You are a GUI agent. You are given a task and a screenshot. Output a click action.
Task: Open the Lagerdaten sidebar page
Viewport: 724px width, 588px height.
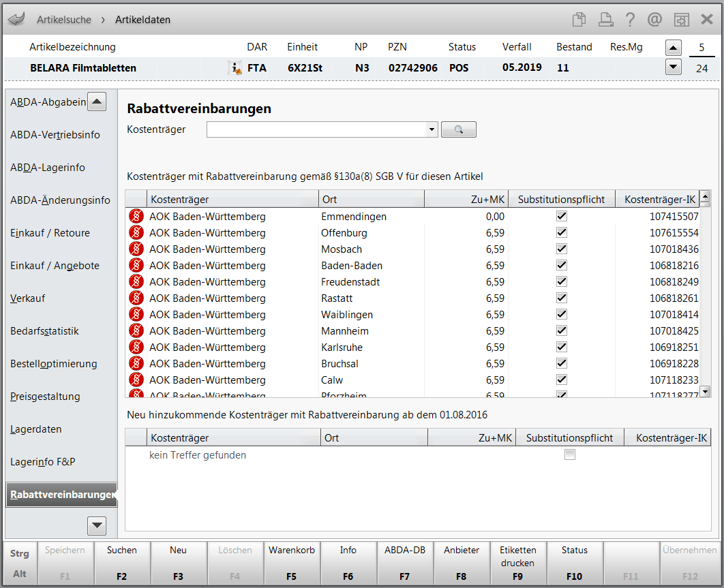click(36, 429)
